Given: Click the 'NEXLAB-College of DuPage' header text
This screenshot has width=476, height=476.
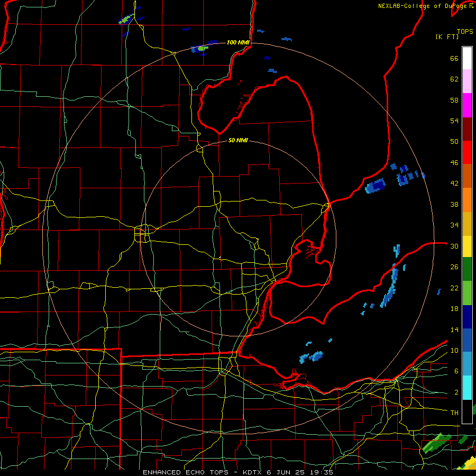Looking at the screenshot, I should [x=423, y=6].
